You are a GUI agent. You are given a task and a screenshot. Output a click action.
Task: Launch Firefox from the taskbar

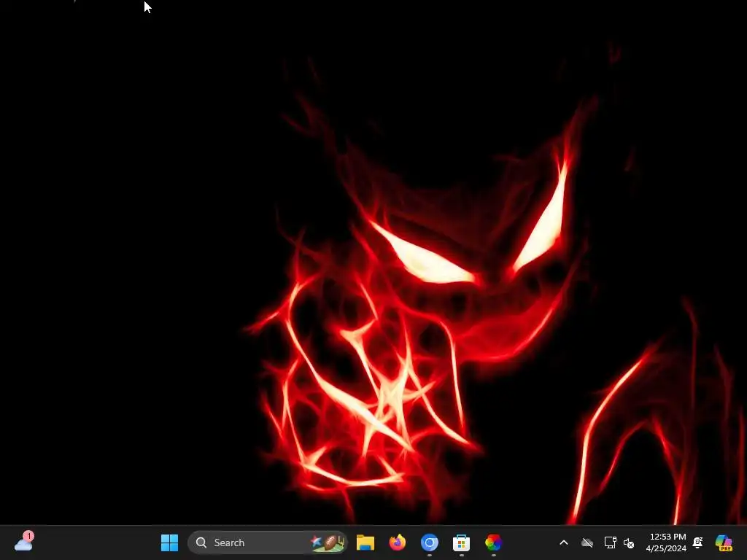click(397, 542)
